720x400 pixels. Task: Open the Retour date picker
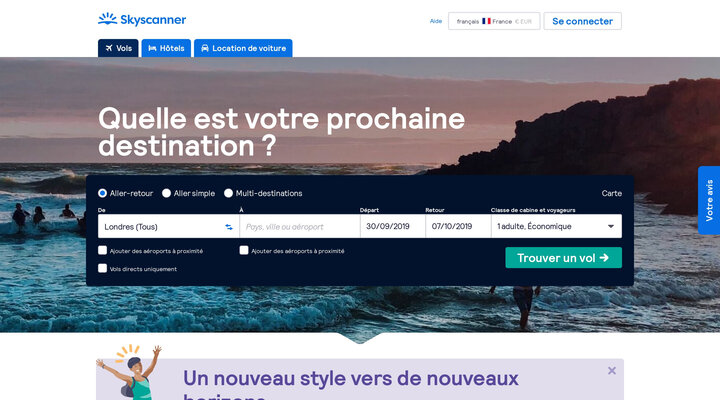tap(458, 226)
